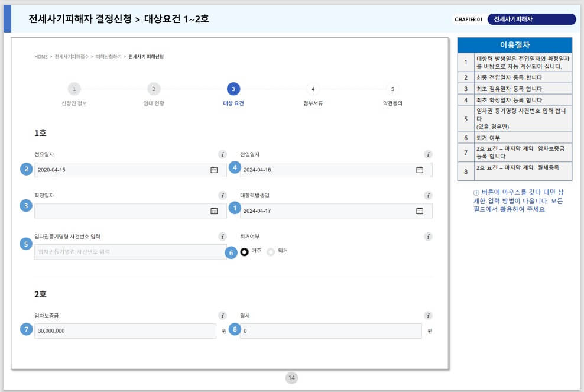The image size is (584, 392).
Task: Click the info icon beside 퇴거여부
Action: click(x=427, y=236)
